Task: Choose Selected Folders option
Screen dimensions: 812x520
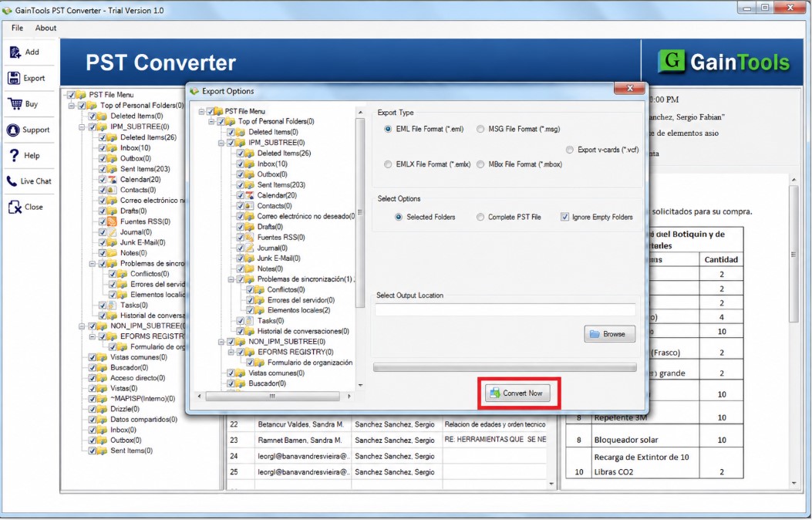Action: pyautogui.click(x=398, y=217)
